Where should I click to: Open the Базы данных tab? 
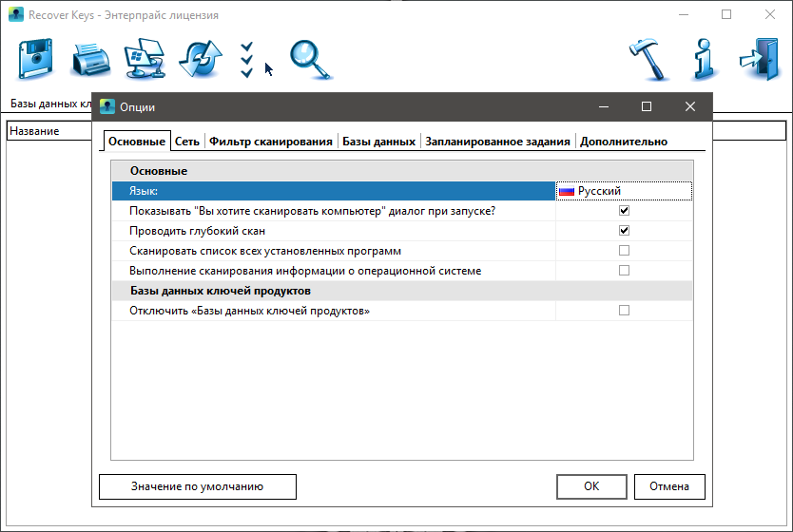[x=378, y=142]
